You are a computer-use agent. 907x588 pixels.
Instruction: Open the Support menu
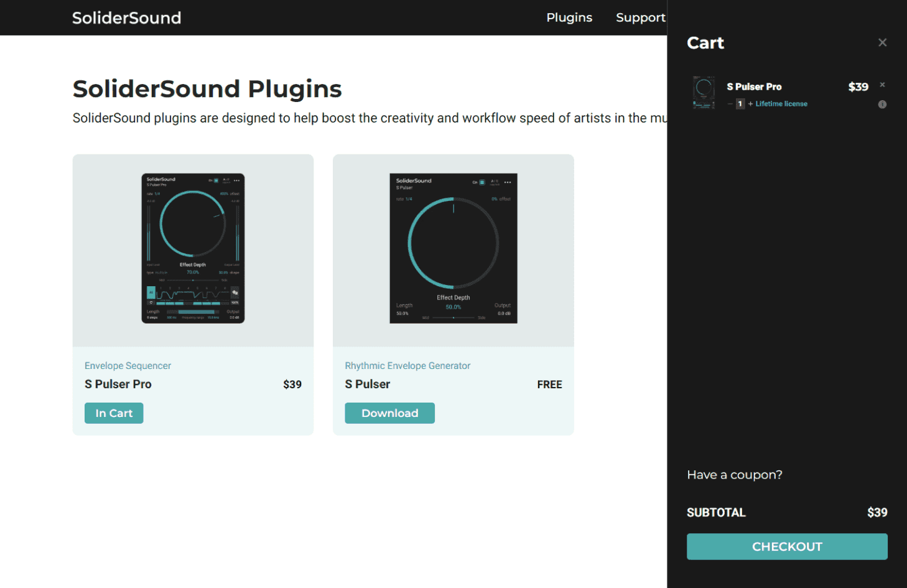point(640,17)
